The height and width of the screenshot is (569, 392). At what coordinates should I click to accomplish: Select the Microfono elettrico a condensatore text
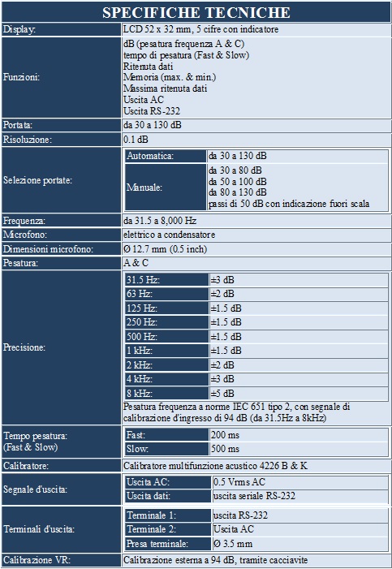pyautogui.click(x=169, y=235)
